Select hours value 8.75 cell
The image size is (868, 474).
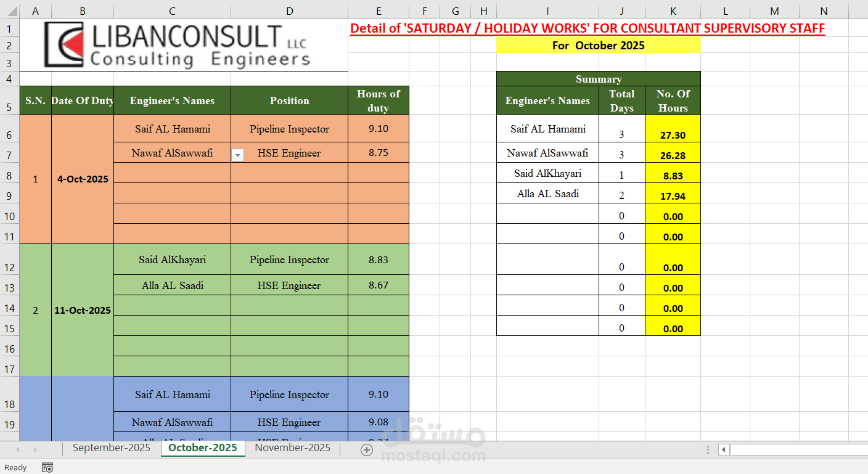tap(379, 153)
